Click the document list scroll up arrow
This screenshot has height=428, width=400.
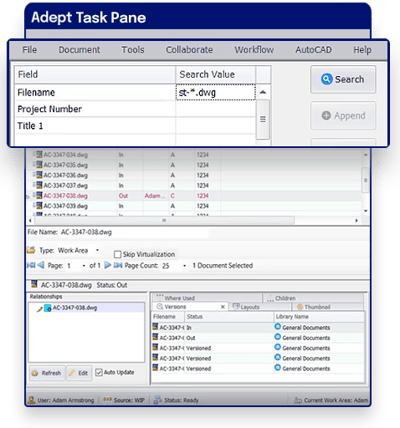pos(366,155)
